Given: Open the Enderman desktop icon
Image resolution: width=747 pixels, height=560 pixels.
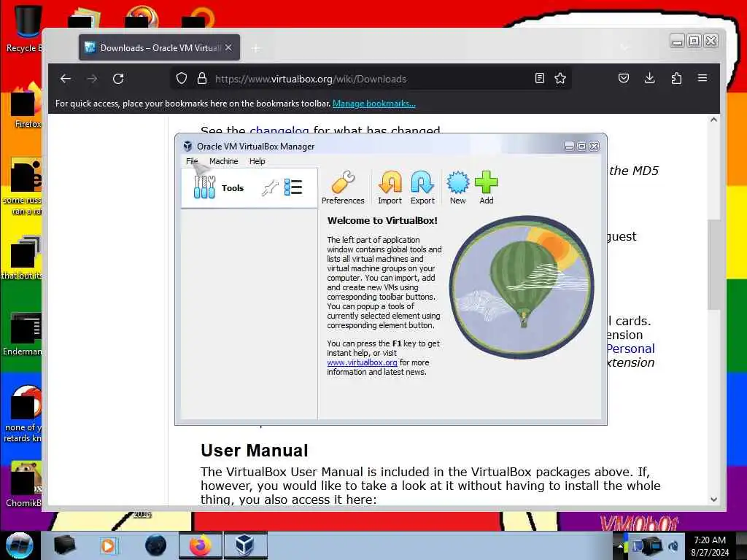Looking at the screenshot, I should (x=23, y=334).
